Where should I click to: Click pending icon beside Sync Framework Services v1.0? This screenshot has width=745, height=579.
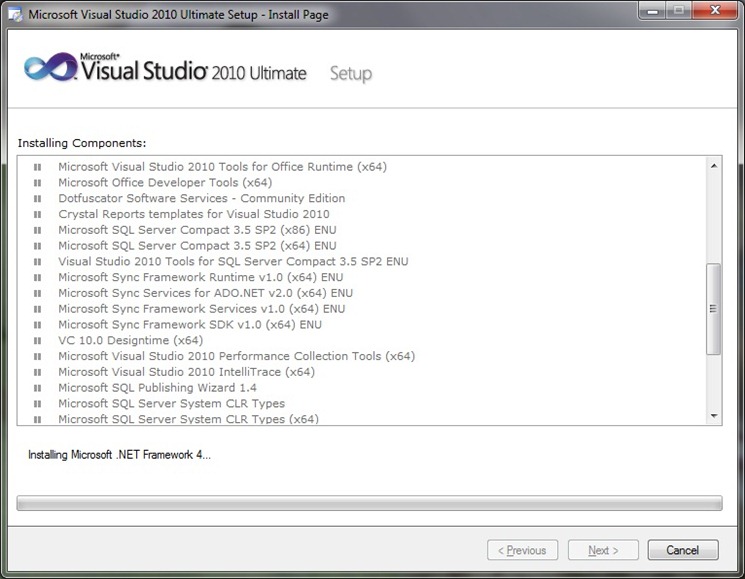38,309
